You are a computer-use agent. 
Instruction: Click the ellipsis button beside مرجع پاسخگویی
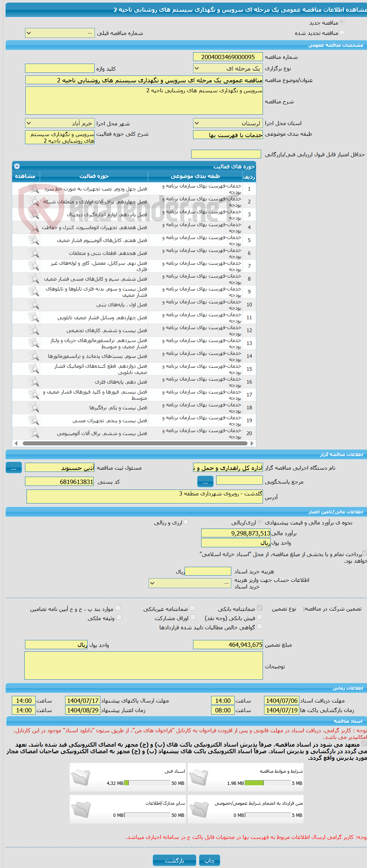206,481
